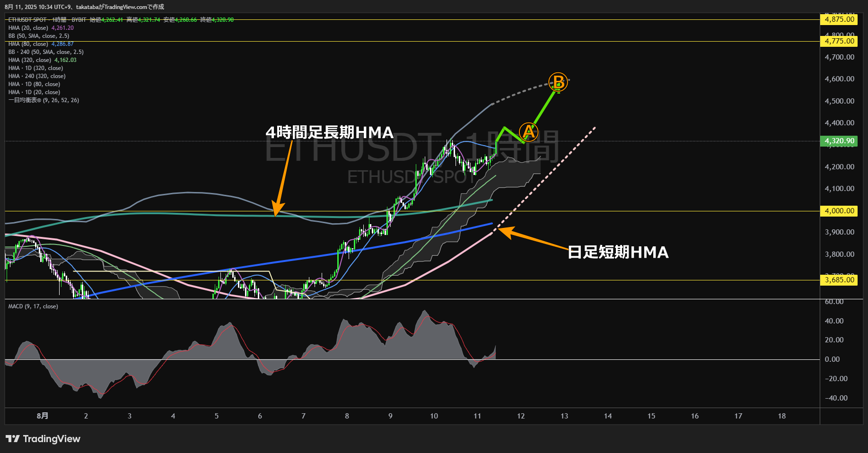Select the HMA · 1D (20, close) legend

click(x=34, y=92)
